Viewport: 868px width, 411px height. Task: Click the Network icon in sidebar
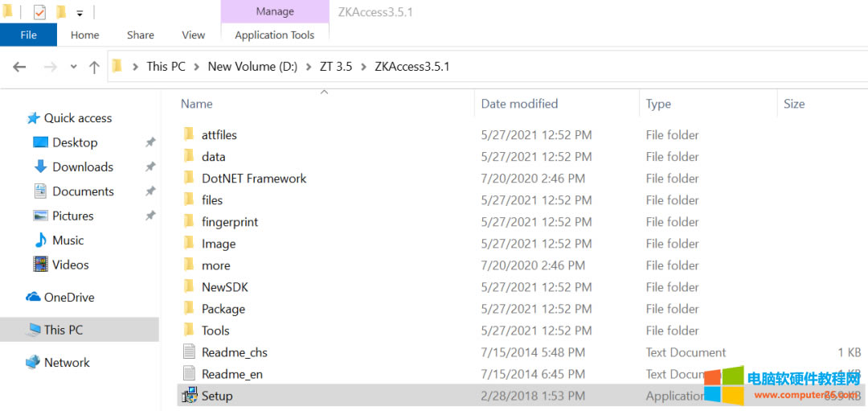(x=33, y=363)
